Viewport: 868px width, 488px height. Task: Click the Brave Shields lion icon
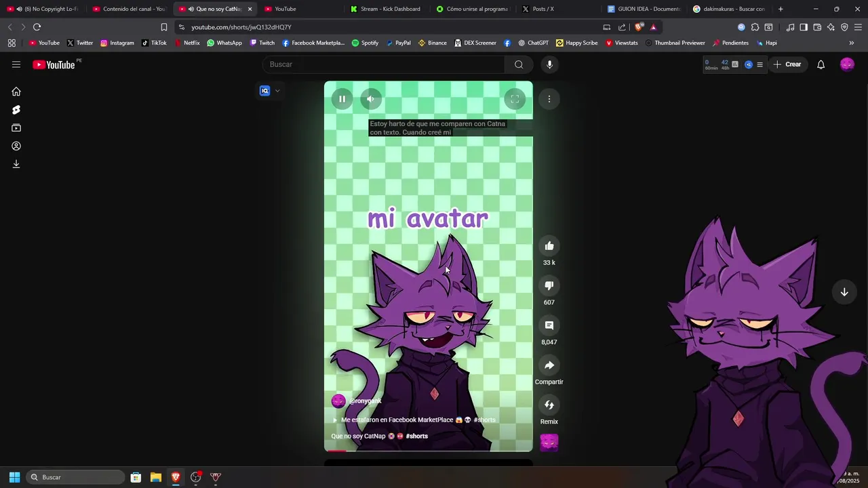tap(639, 27)
